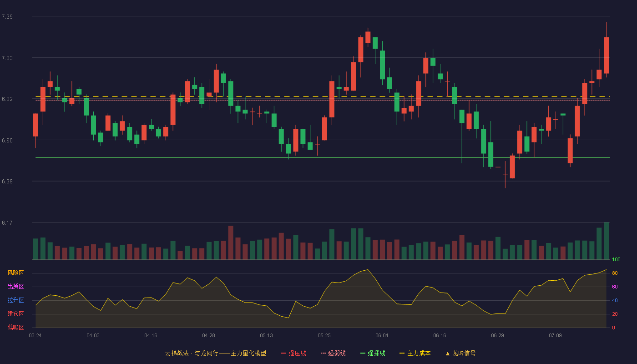The image size is (637, 364).
Task: Hide the 强撑线 legend series
Action: tap(373, 353)
